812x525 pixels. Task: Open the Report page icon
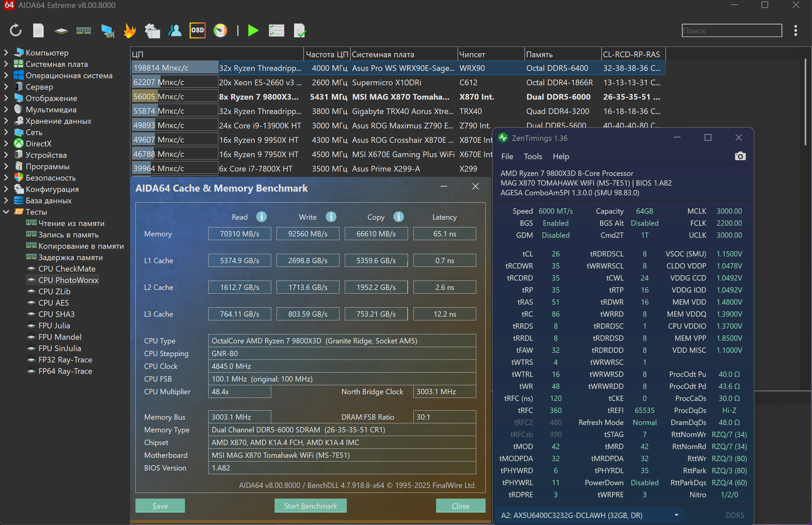point(38,31)
